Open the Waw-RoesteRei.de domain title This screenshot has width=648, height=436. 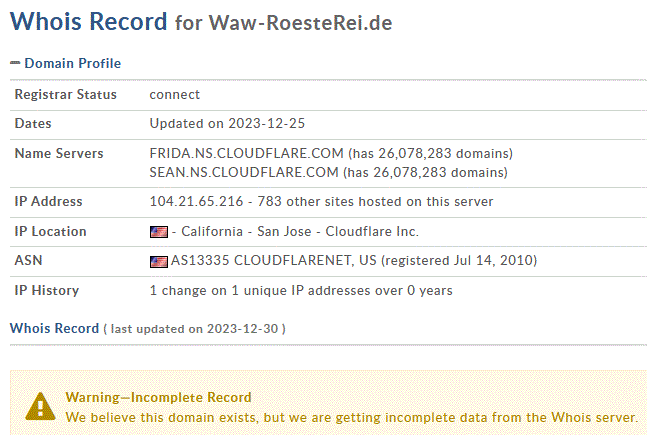tap(300, 23)
